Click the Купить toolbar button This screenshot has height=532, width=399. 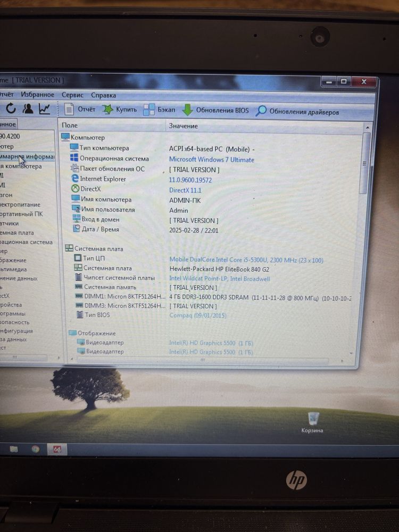tap(119, 110)
